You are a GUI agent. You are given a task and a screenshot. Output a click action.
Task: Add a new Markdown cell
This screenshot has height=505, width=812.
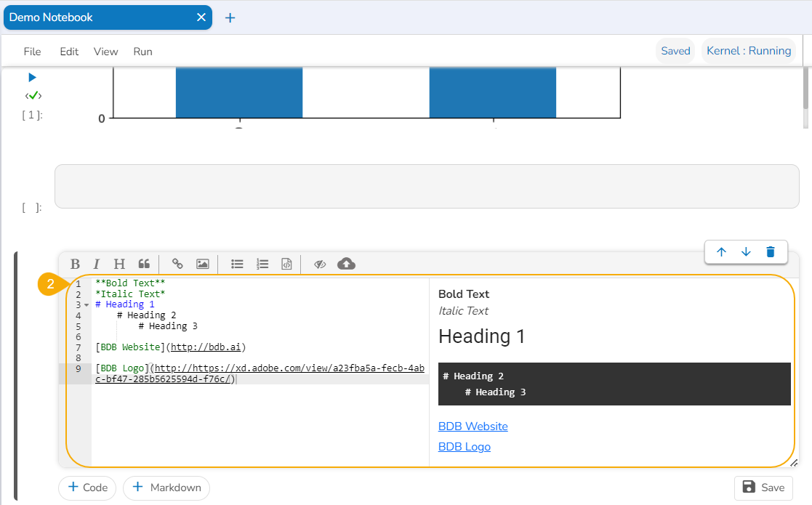pyautogui.click(x=166, y=488)
